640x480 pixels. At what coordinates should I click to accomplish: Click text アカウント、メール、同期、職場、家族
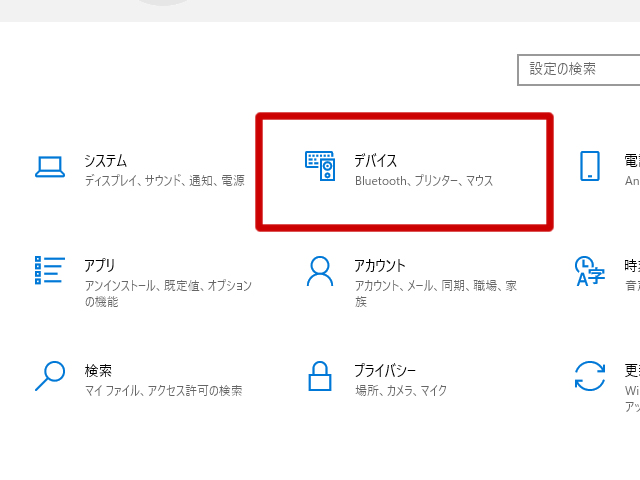point(436,293)
